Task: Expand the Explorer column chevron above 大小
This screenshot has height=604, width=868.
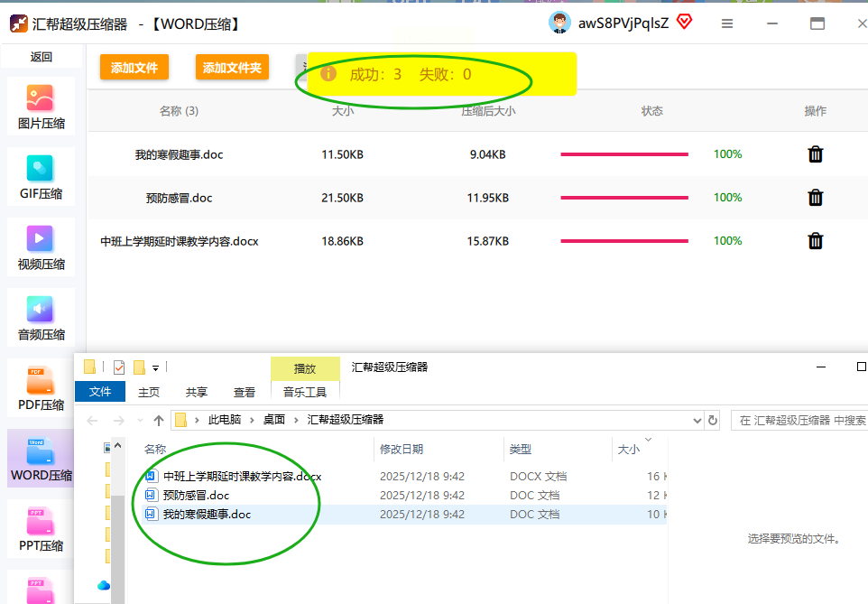Action: point(648,440)
